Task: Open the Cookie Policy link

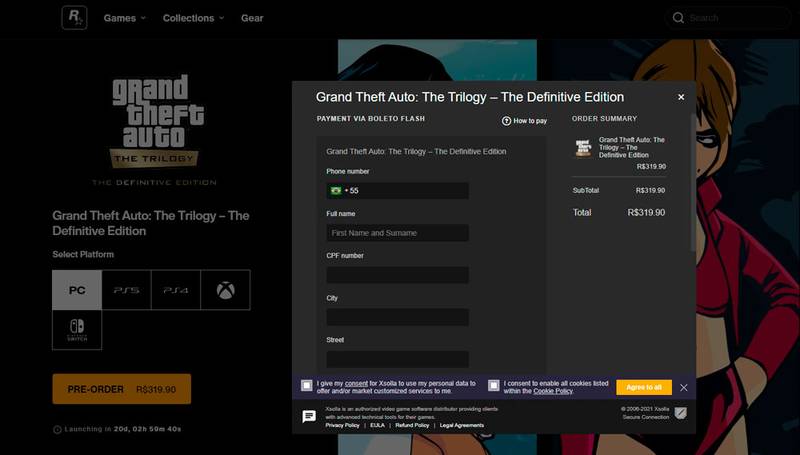Action: coord(553,391)
